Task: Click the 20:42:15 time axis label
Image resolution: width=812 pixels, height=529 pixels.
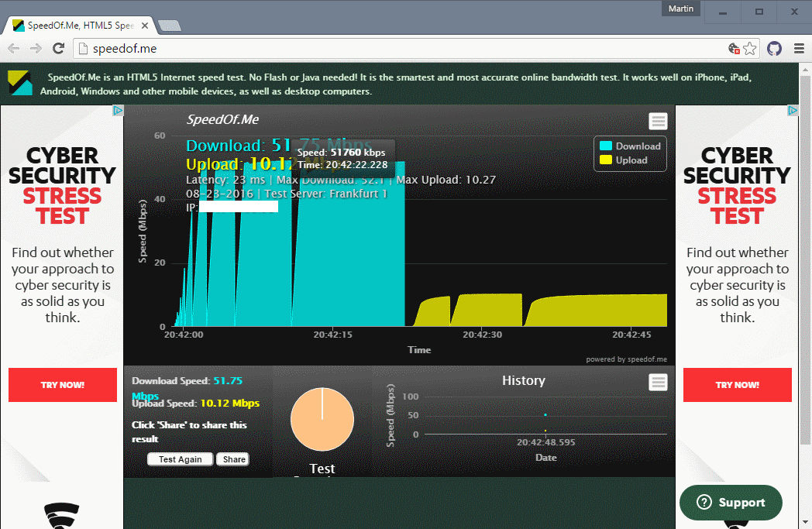Action: (x=332, y=335)
